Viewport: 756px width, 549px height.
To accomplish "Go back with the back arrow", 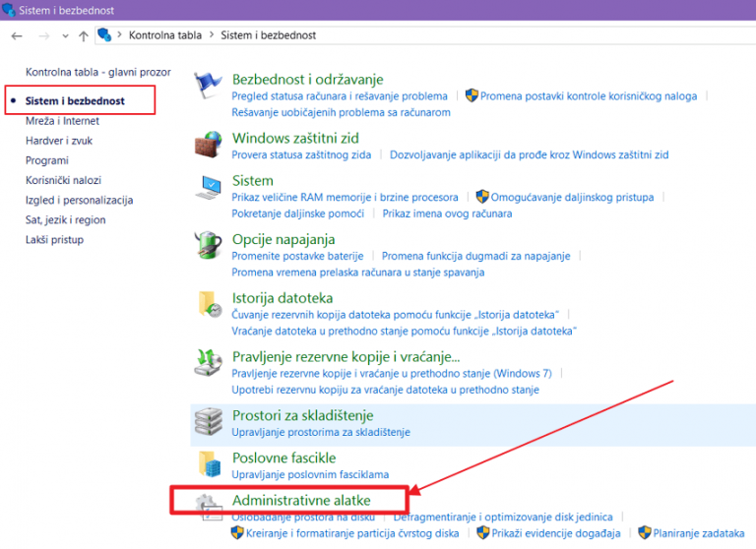I will pyautogui.click(x=17, y=35).
